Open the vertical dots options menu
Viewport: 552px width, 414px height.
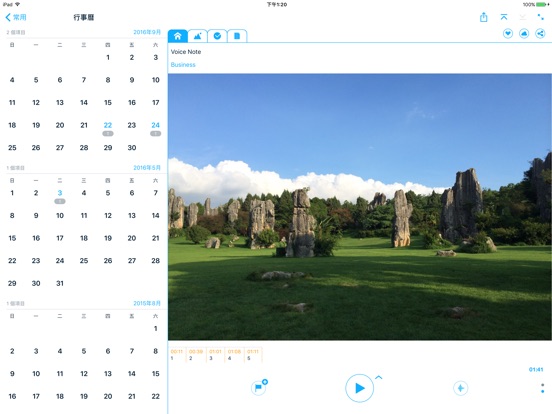pyautogui.click(x=542, y=388)
